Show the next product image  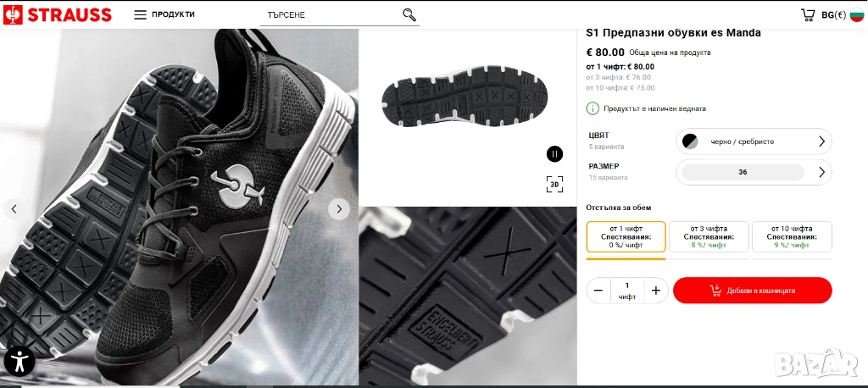pos(338,209)
